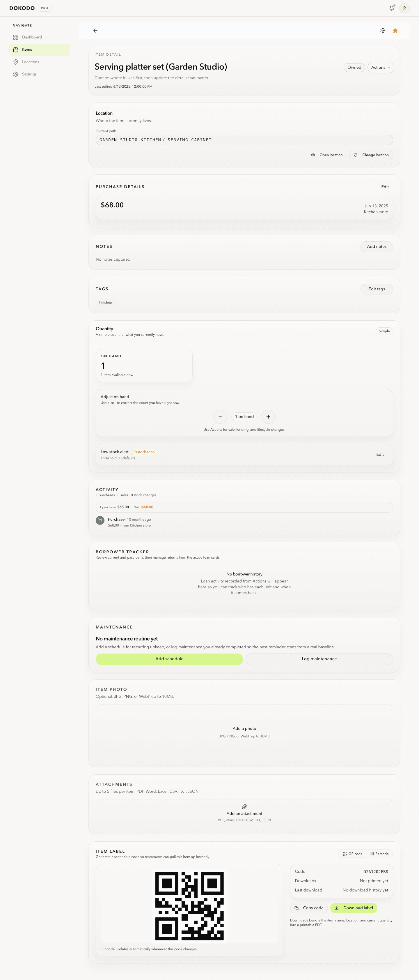Click the paperclip attachment icon
The width and height of the screenshot is (419, 980).
(x=244, y=806)
